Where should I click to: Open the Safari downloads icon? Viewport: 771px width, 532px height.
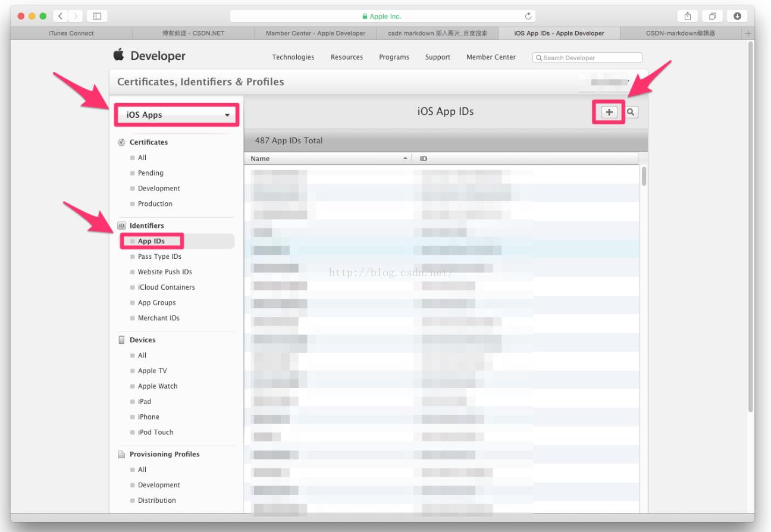coord(737,16)
